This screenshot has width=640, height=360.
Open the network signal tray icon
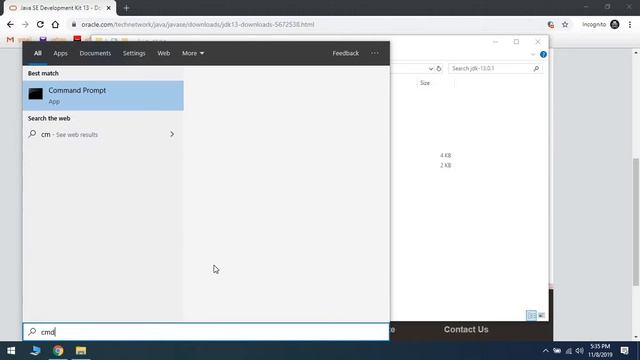[x=569, y=351]
